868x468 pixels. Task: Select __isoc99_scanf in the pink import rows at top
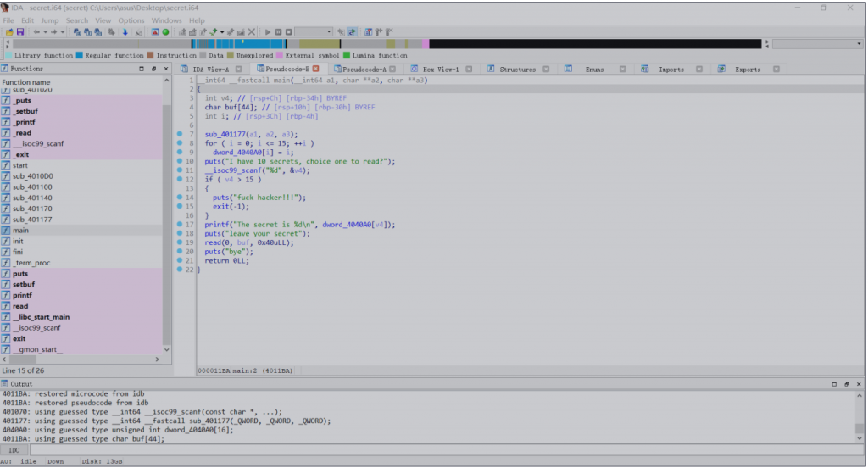[81, 143]
